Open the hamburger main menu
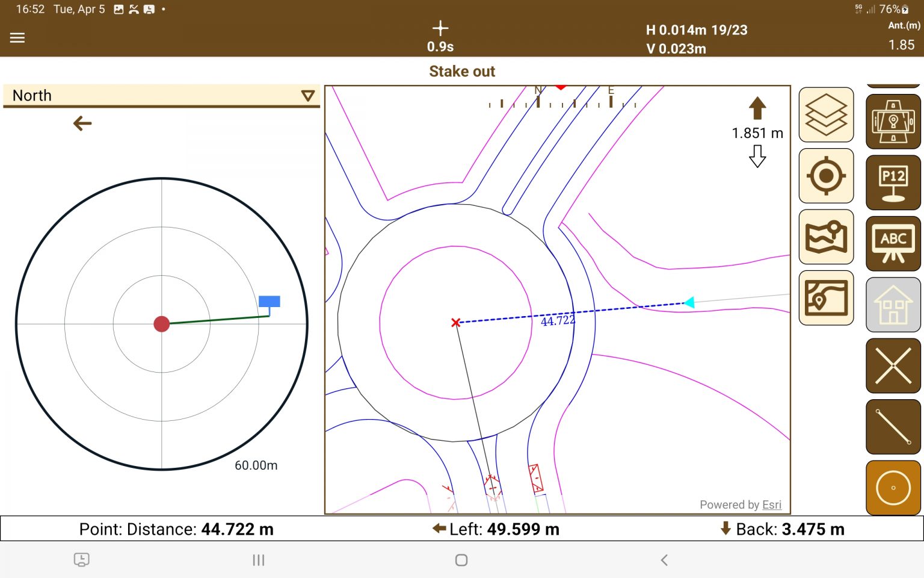Viewport: 924px width, 578px height. tap(17, 37)
